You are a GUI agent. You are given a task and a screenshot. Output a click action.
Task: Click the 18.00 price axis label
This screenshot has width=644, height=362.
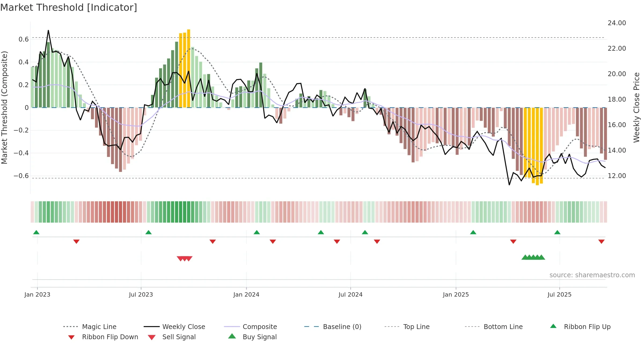[x=617, y=99]
